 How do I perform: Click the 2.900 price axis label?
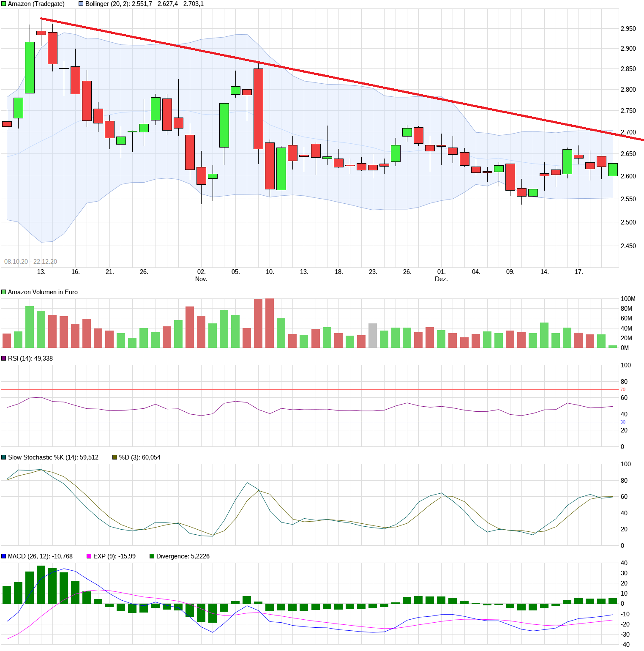click(628, 49)
